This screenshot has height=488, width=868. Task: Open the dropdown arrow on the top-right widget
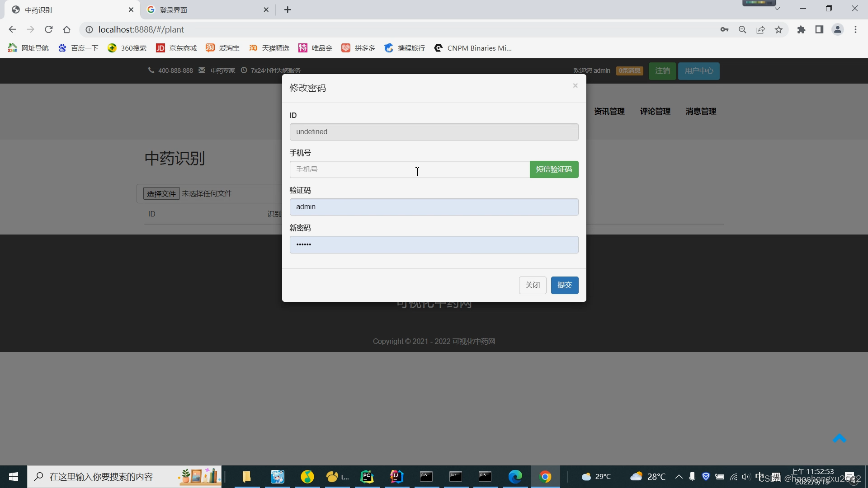click(778, 8)
